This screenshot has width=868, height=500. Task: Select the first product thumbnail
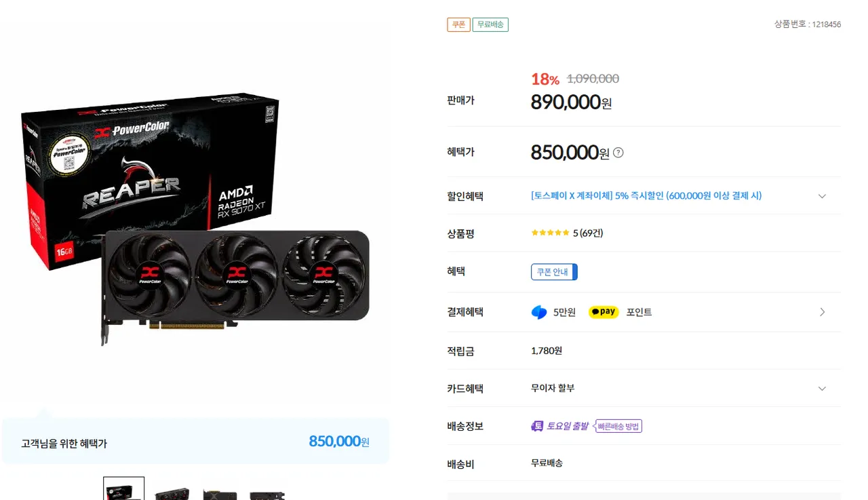[x=123, y=488]
